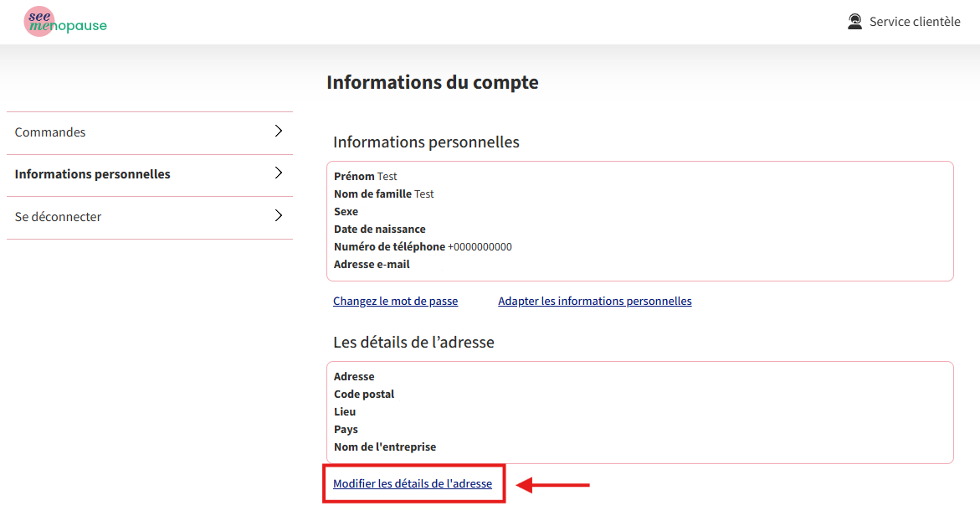Click the phone number +0000000000
Image resolution: width=980 pixels, height=511 pixels.
(480, 247)
